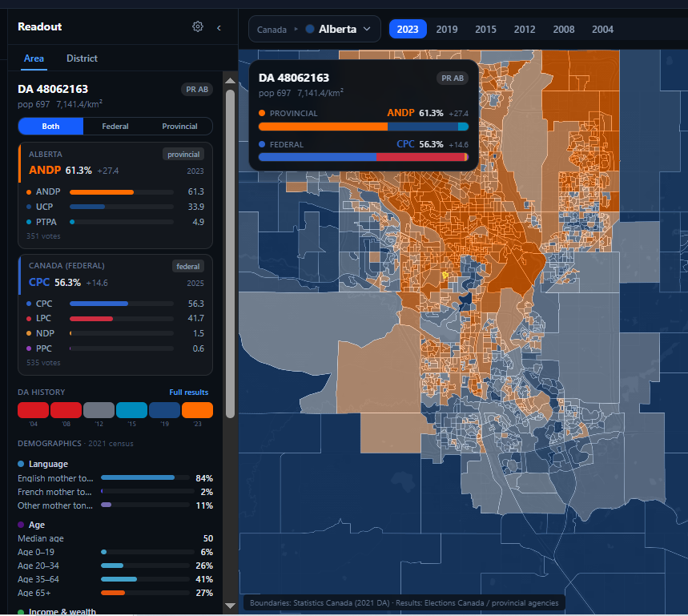The width and height of the screenshot is (688, 616).
Task: Click the '12 grey history swatch
Action: click(99, 410)
